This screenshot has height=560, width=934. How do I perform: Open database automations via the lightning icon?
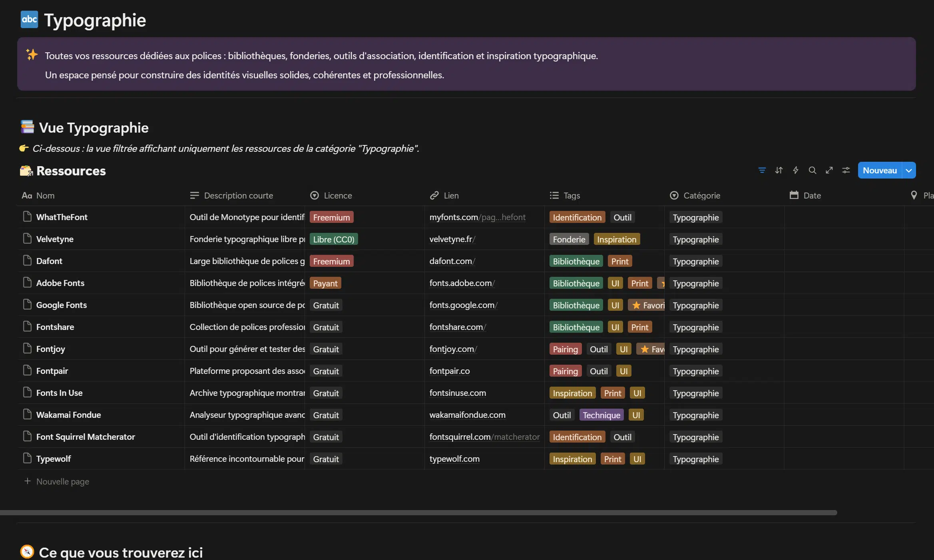coord(795,170)
